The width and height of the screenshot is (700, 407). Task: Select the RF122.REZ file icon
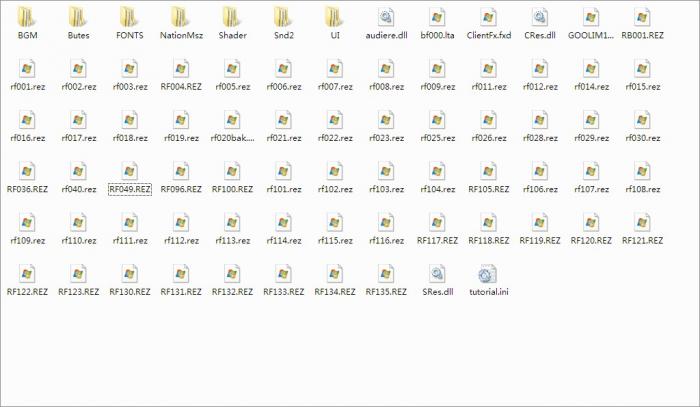pyautogui.click(x=27, y=274)
